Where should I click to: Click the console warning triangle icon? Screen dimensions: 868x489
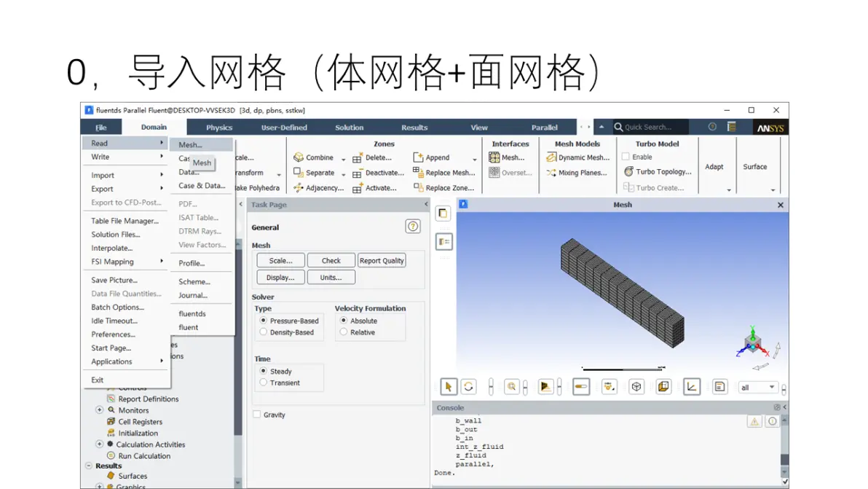pos(754,421)
